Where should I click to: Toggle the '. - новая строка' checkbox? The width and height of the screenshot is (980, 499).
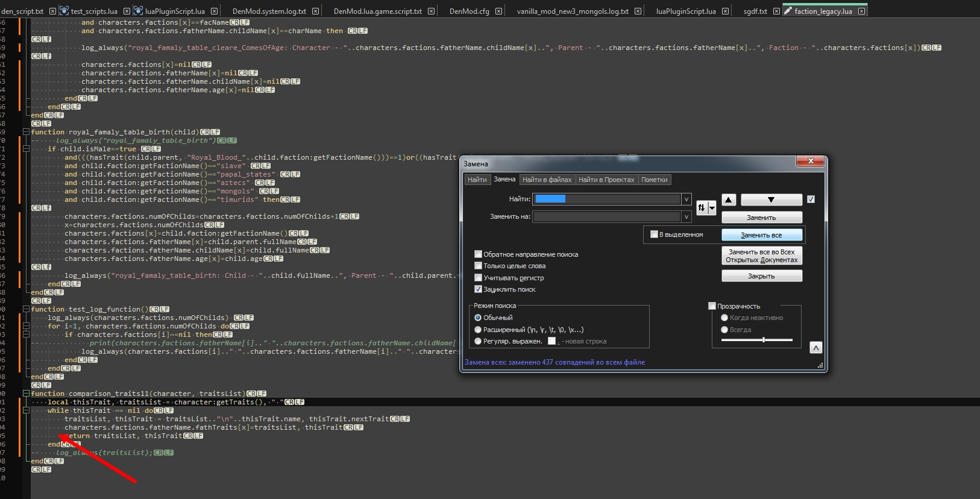(551, 341)
